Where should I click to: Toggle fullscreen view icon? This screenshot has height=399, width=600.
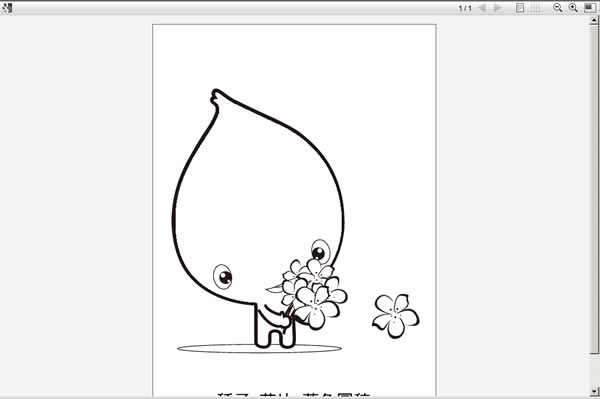(590, 8)
